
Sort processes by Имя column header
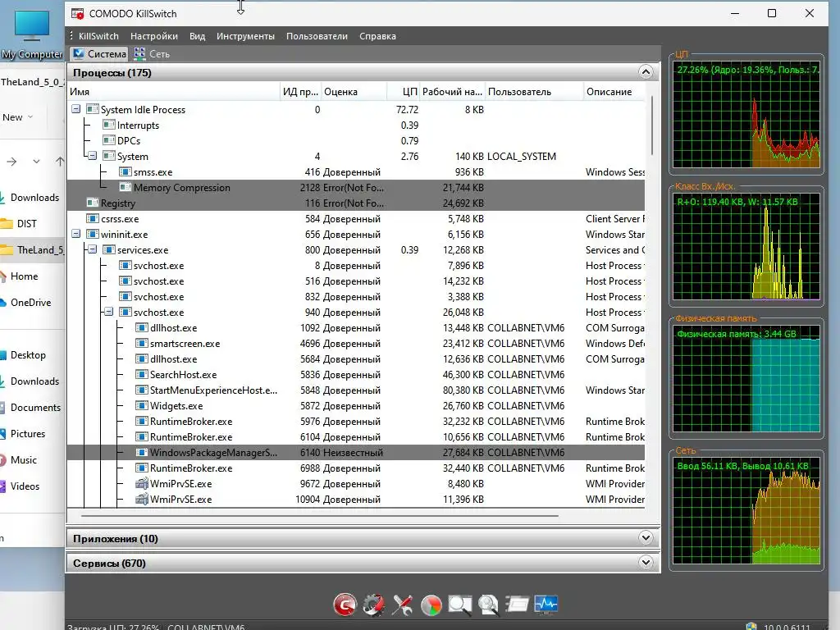(x=174, y=92)
